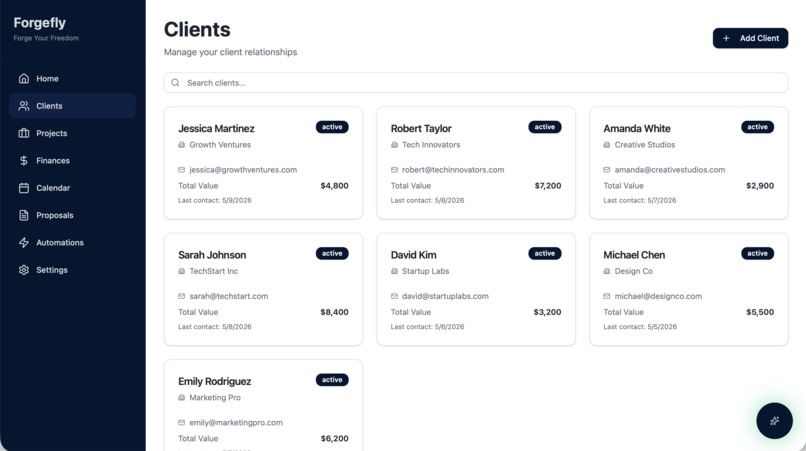
Task: Click the active badge on Jessica Martinez
Action: coord(332,127)
